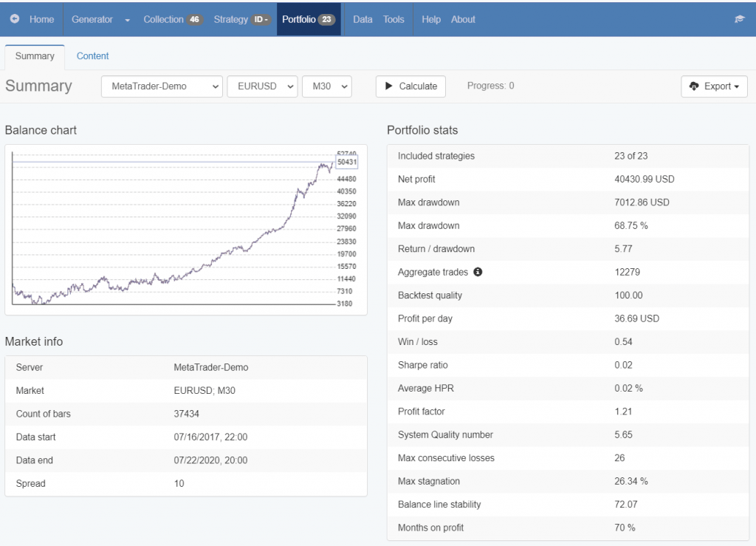Click the Strategy ID badge
The height and width of the screenshot is (546, 756).
coord(262,19)
